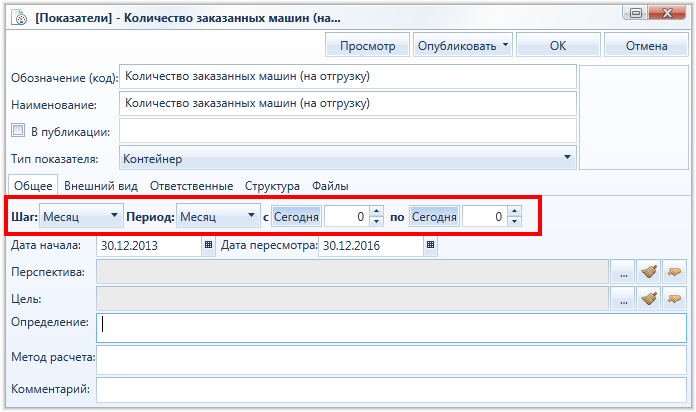Clear the Перспектива field with broom icon
The height and width of the screenshot is (412, 696).
(x=649, y=272)
